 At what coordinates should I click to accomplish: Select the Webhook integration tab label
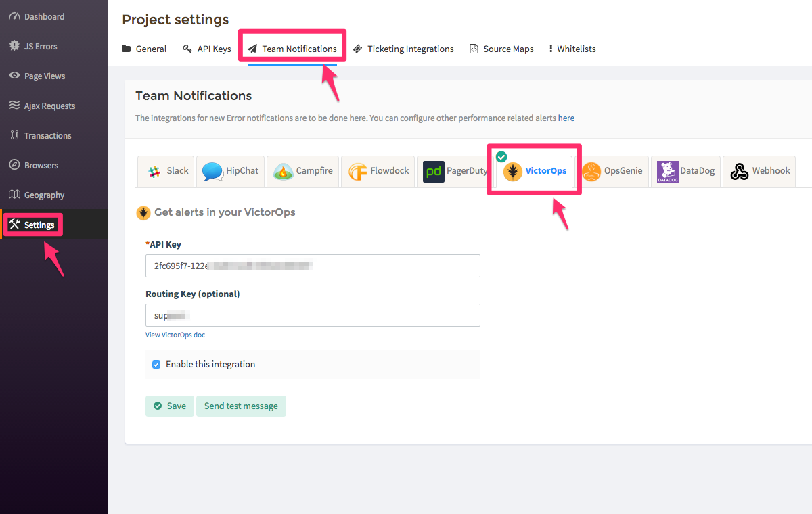(x=771, y=171)
